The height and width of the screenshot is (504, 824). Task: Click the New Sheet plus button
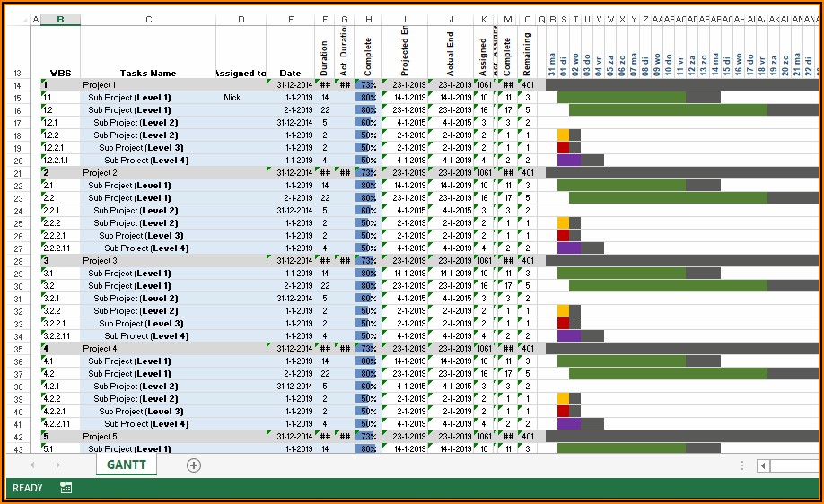194,465
